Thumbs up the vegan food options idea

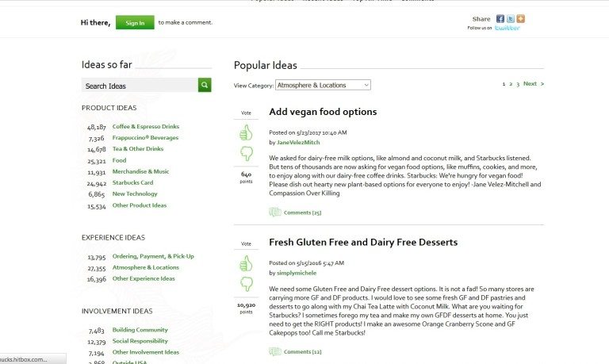click(x=246, y=132)
